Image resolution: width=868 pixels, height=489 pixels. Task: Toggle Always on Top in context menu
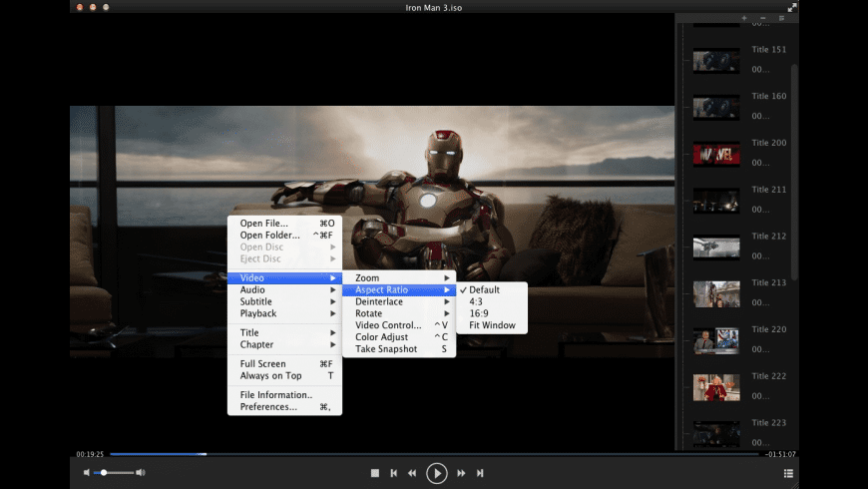(270, 376)
